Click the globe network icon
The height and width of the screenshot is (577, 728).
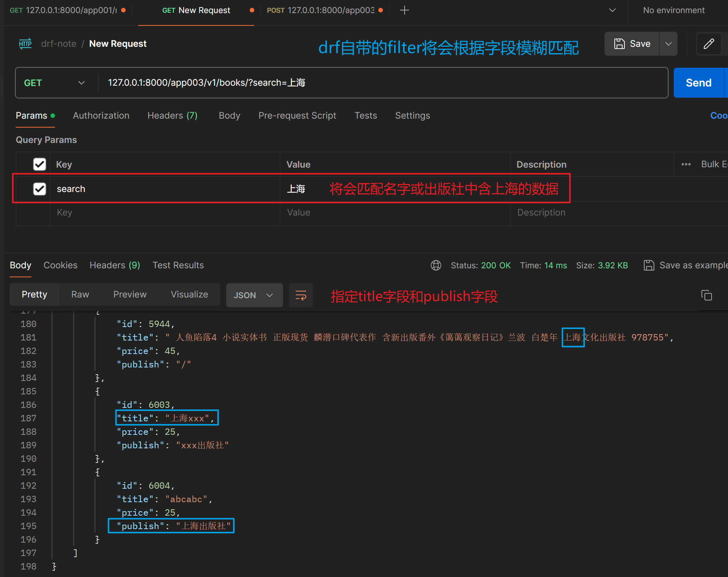coord(436,265)
